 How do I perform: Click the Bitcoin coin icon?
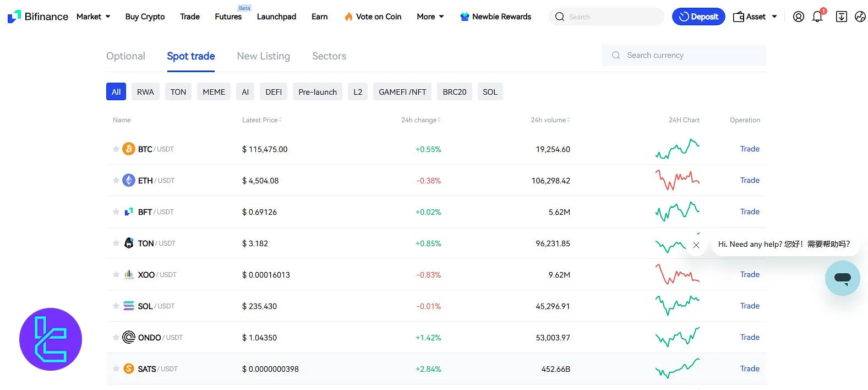129,149
